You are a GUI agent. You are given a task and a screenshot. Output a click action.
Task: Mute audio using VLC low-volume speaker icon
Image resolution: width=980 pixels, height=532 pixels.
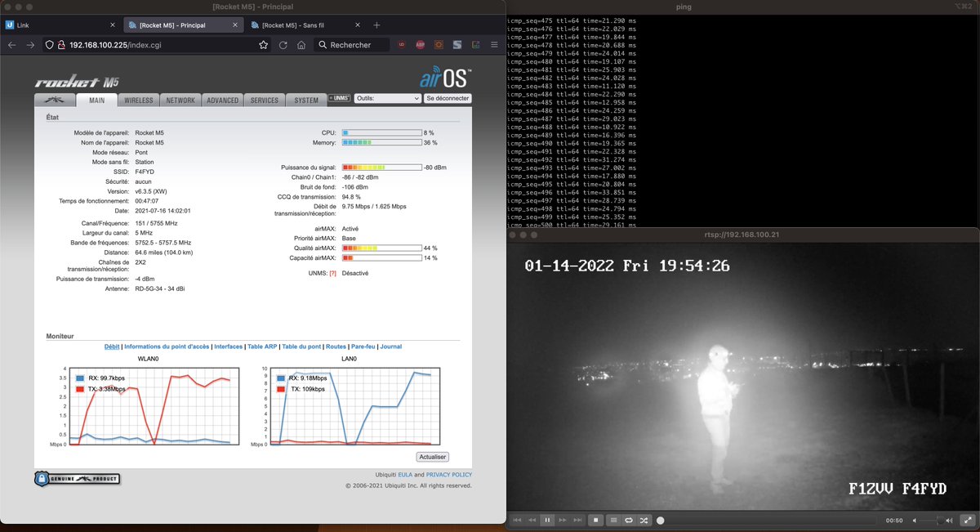click(x=915, y=520)
